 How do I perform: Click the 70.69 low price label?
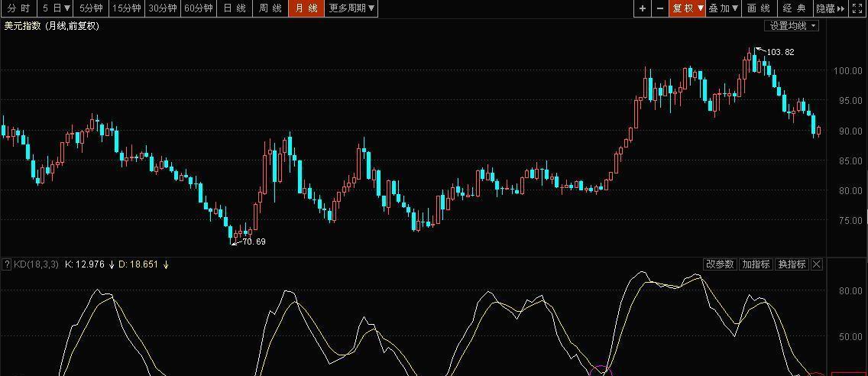(x=254, y=241)
